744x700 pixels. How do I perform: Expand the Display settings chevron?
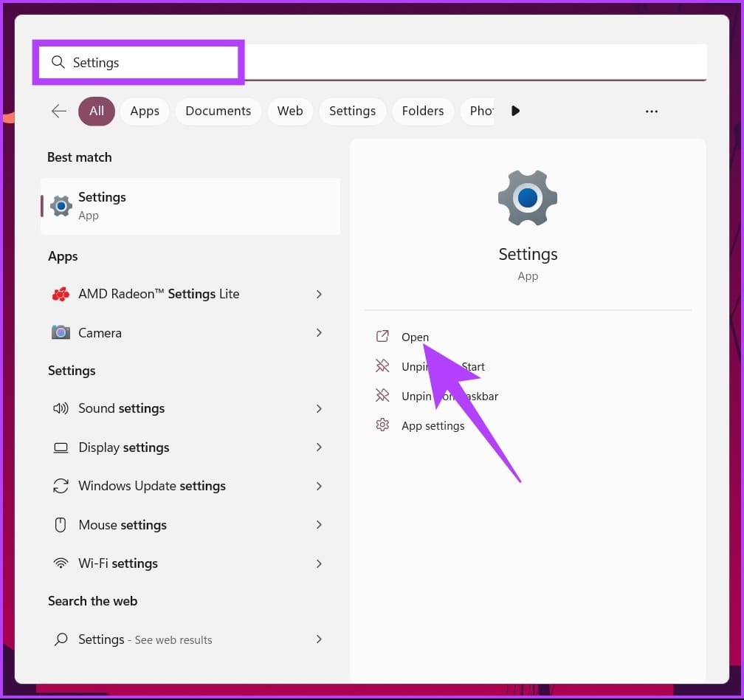tap(319, 447)
